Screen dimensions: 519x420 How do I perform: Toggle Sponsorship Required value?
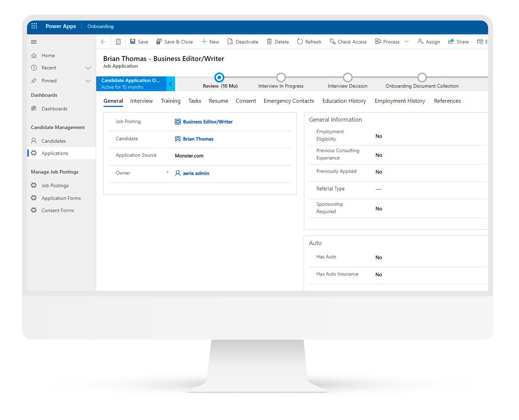pyautogui.click(x=379, y=209)
